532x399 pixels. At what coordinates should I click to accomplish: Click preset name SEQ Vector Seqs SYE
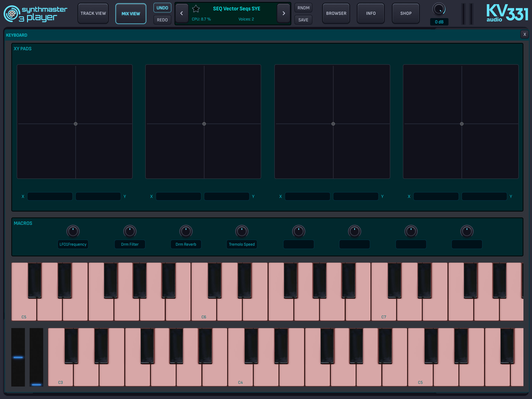[x=237, y=9]
